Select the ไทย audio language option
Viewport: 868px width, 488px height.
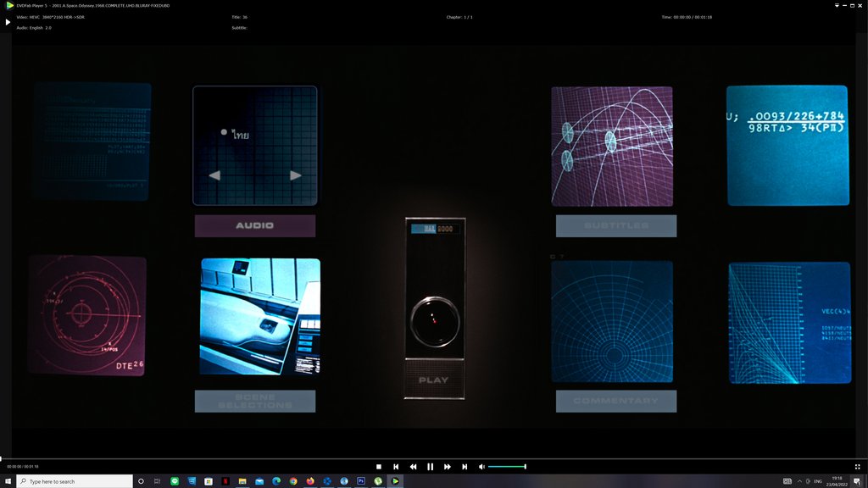click(x=236, y=134)
